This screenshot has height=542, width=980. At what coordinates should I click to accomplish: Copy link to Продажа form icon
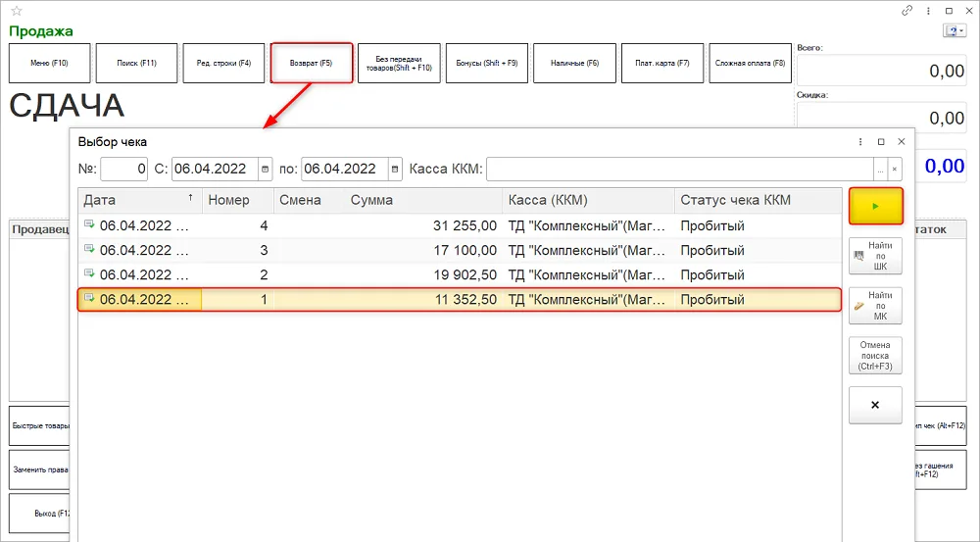click(906, 11)
